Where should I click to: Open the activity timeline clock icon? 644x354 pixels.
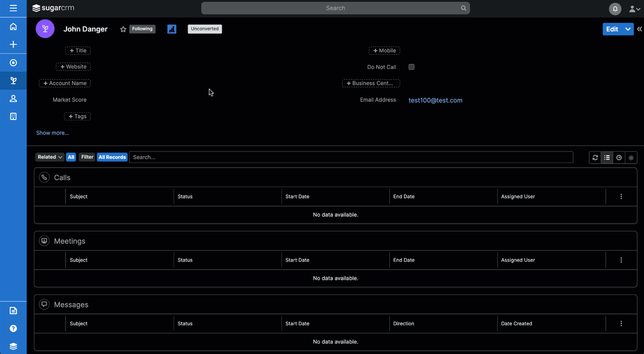click(x=619, y=157)
